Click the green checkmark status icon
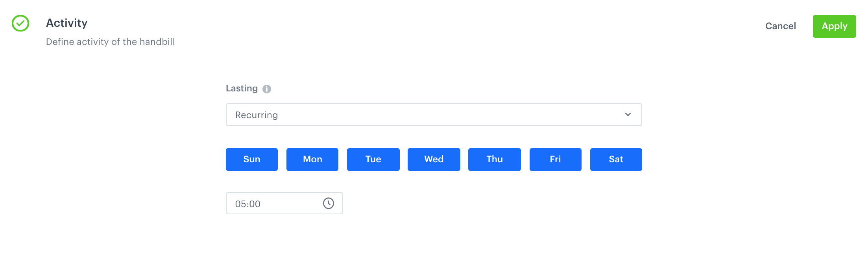The width and height of the screenshot is (868, 260). [20, 23]
